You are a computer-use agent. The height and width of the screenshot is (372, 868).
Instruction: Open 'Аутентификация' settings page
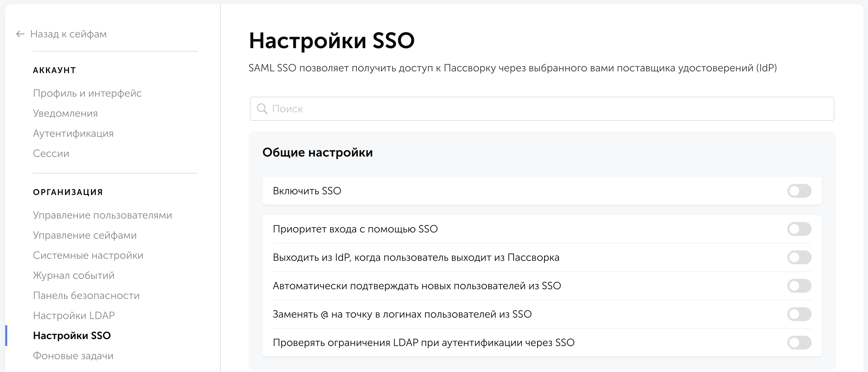[73, 133]
